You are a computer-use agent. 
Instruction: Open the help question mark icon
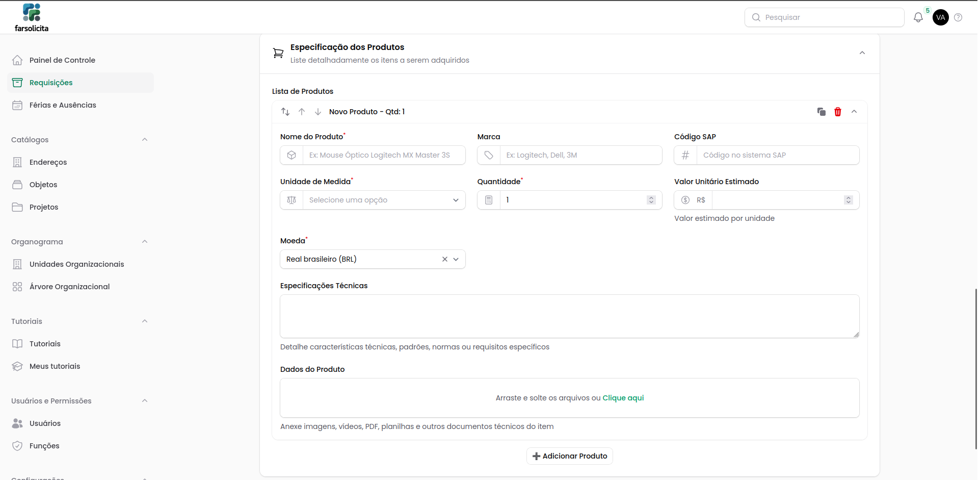958,17
